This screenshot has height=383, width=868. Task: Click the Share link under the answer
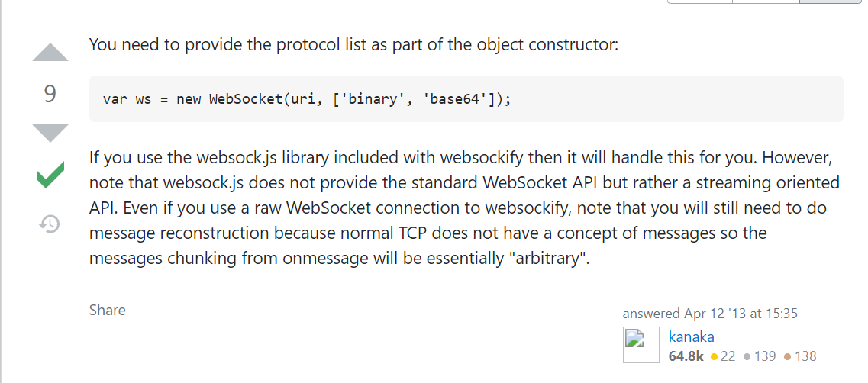tap(108, 310)
